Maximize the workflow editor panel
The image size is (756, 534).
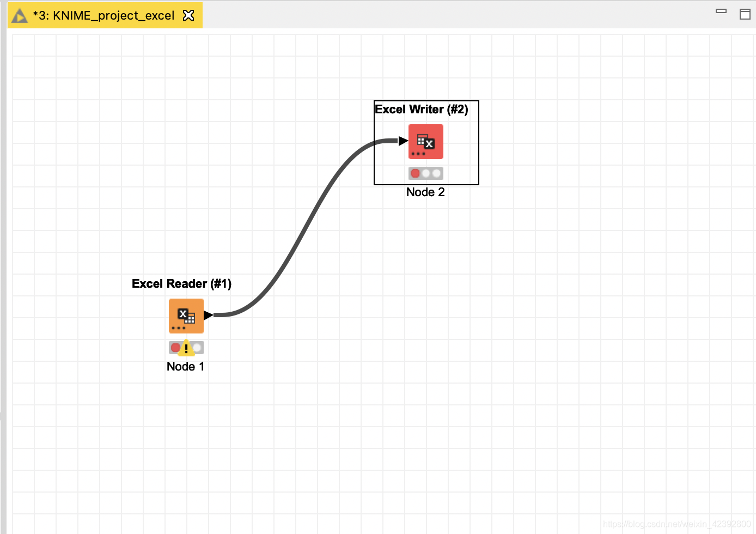745,14
